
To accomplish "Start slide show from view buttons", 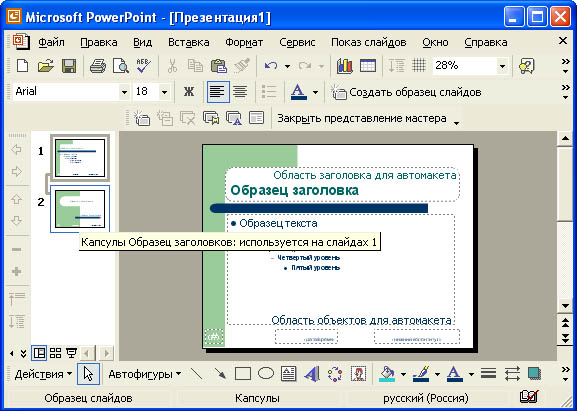I will [71, 353].
